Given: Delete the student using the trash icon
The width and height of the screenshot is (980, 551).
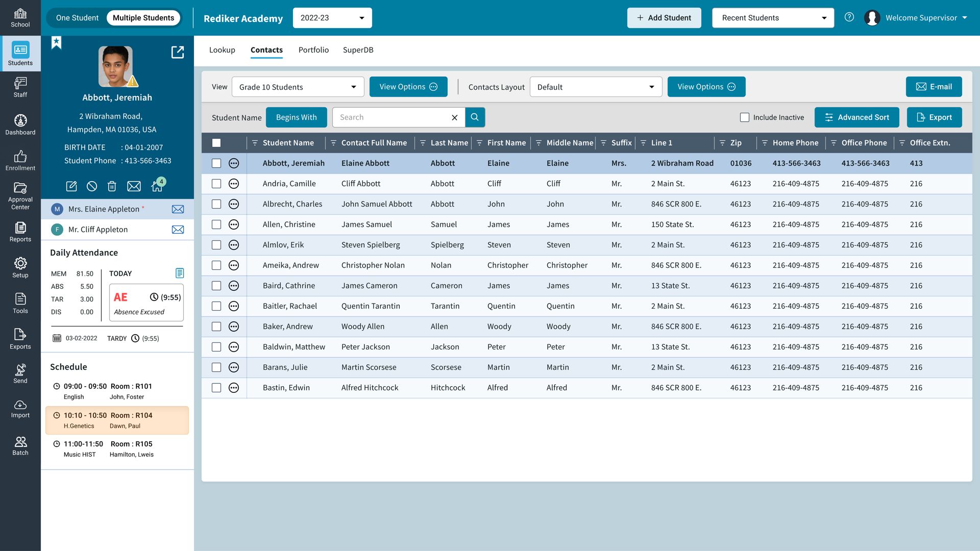Looking at the screenshot, I should (112, 186).
